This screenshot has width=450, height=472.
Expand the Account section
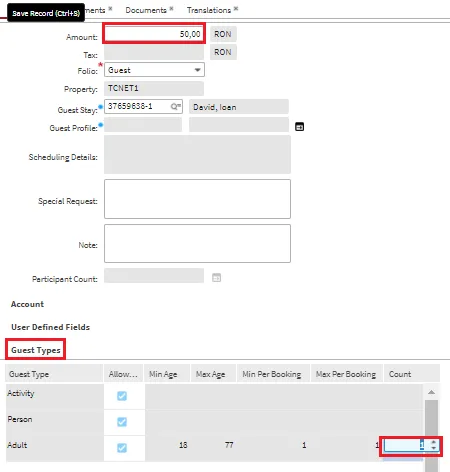[27, 304]
